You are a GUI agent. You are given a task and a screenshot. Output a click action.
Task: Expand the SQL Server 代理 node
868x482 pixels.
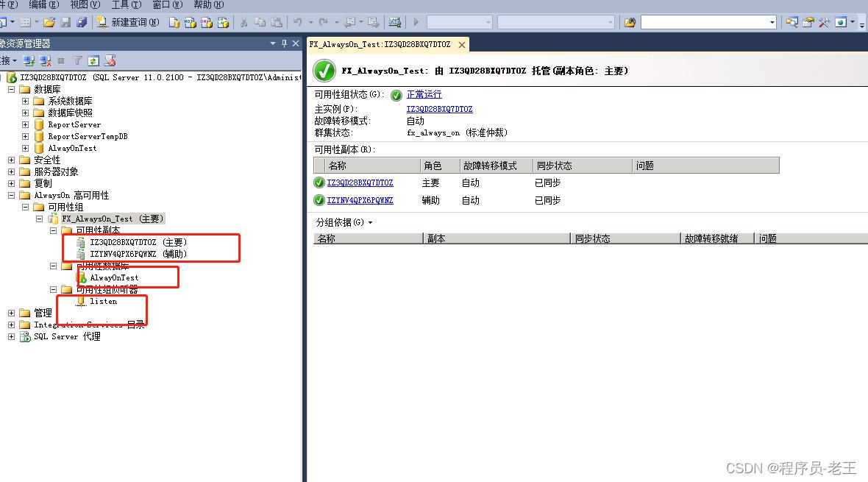[12, 336]
